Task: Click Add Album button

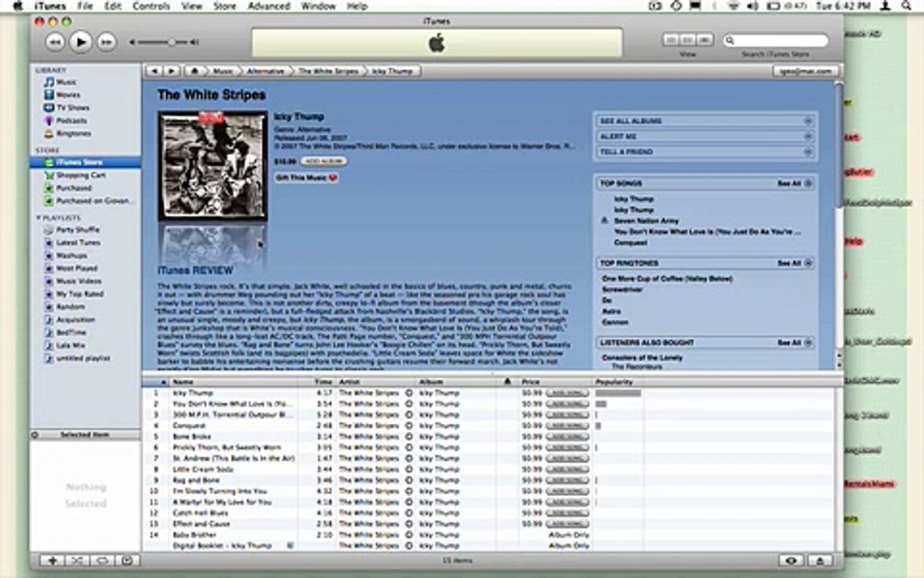Action: [323, 161]
